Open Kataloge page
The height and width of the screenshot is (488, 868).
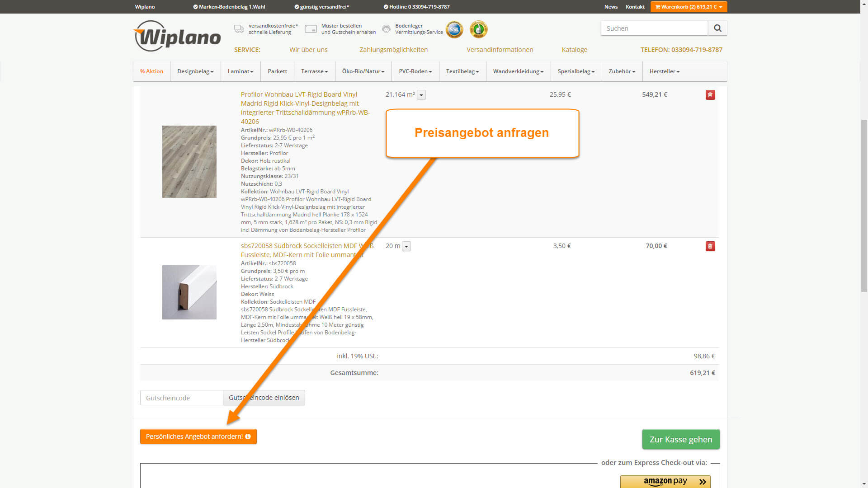point(574,50)
